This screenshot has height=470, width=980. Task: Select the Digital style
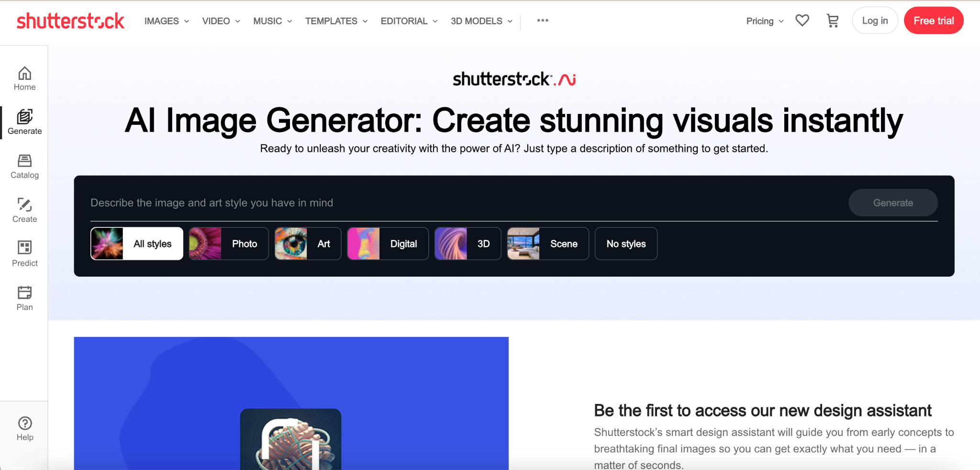(x=388, y=244)
